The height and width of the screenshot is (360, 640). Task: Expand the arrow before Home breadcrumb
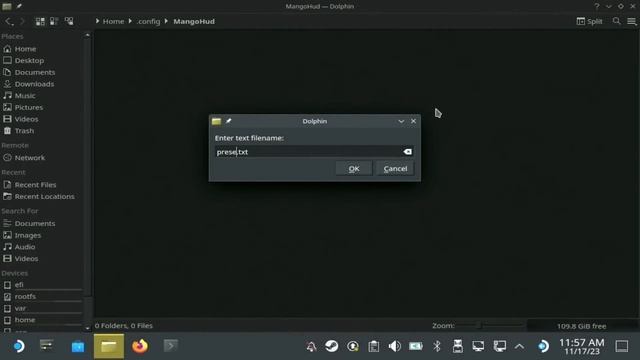coord(98,21)
